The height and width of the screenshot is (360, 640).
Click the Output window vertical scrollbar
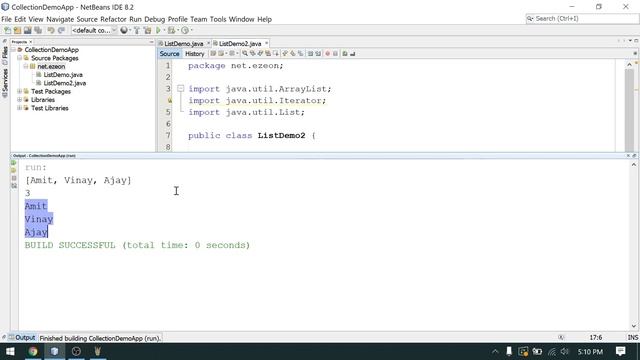634,245
